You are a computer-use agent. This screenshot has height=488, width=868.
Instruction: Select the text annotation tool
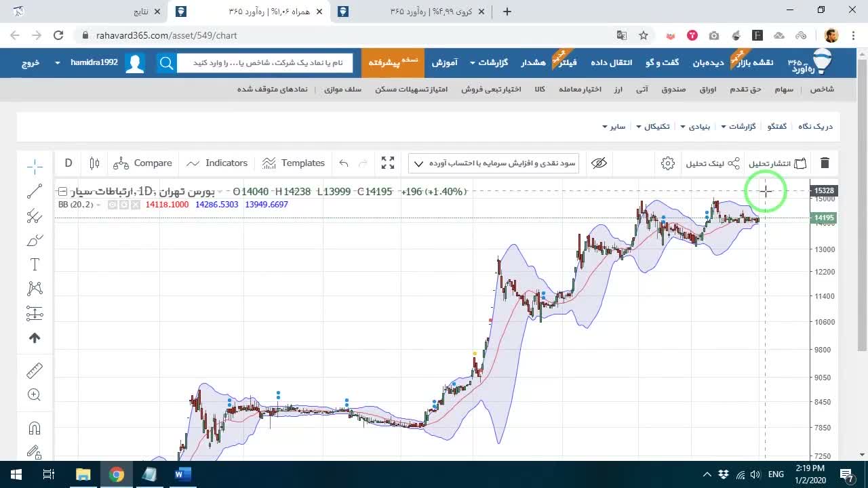[x=35, y=264]
